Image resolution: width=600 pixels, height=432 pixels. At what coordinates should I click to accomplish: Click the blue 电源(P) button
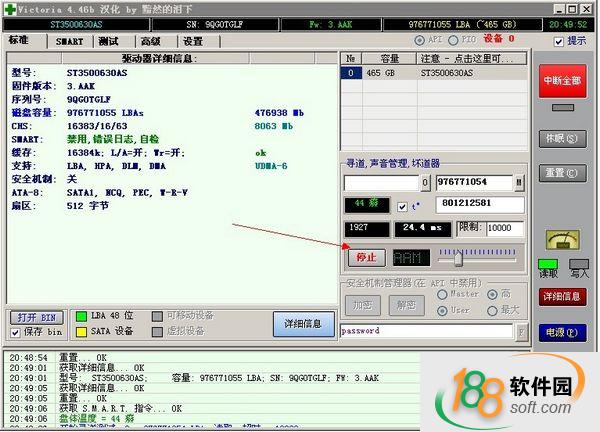562,333
